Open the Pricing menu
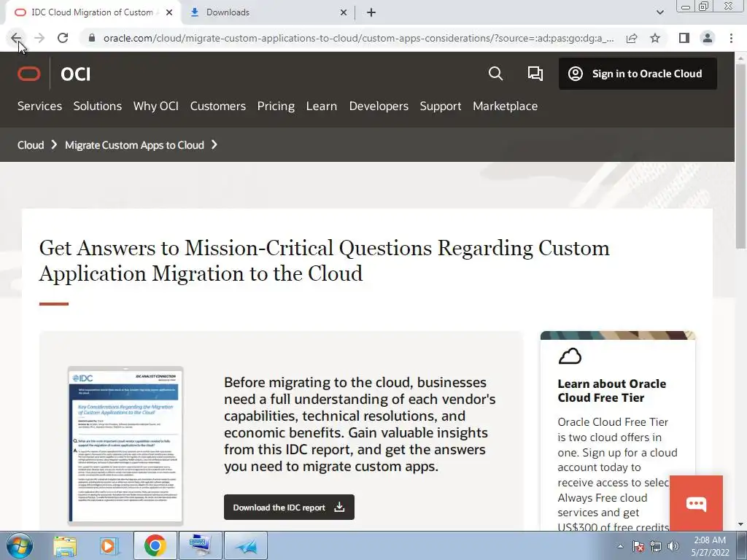 276,106
